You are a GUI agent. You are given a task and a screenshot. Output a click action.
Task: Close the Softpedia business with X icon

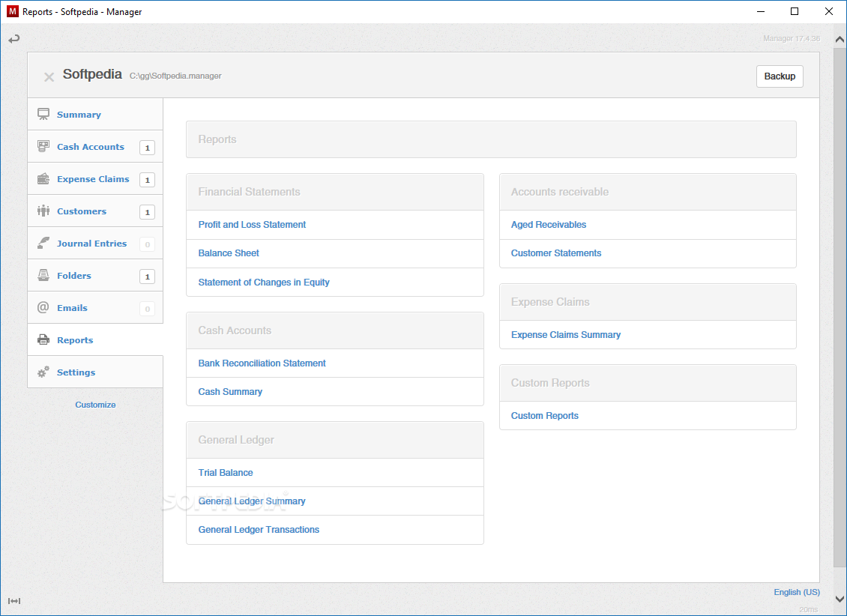click(49, 76)
